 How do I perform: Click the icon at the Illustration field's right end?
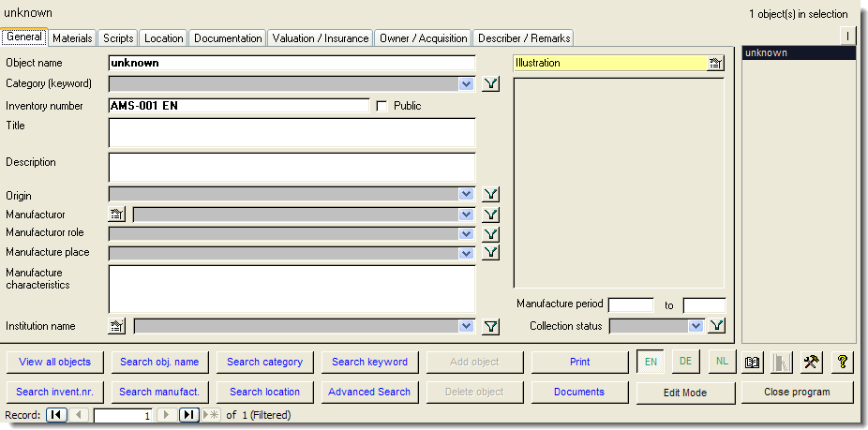coord(715,64)
